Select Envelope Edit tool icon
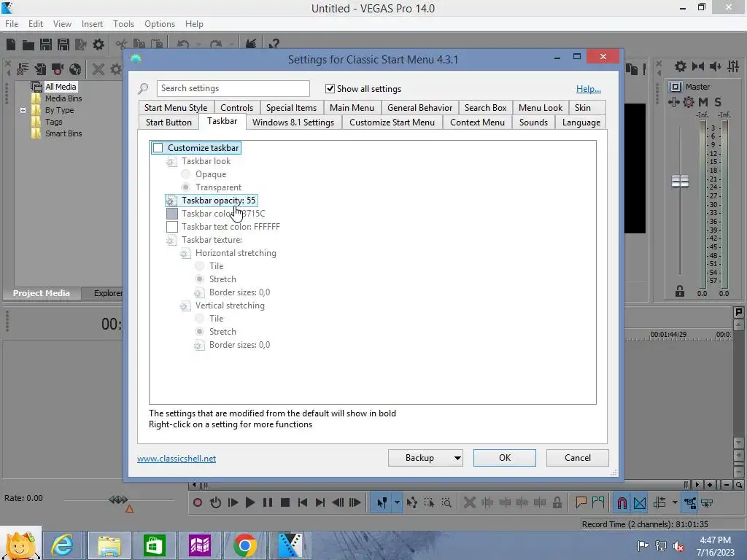747x560 pixels. tap(412, 503)
